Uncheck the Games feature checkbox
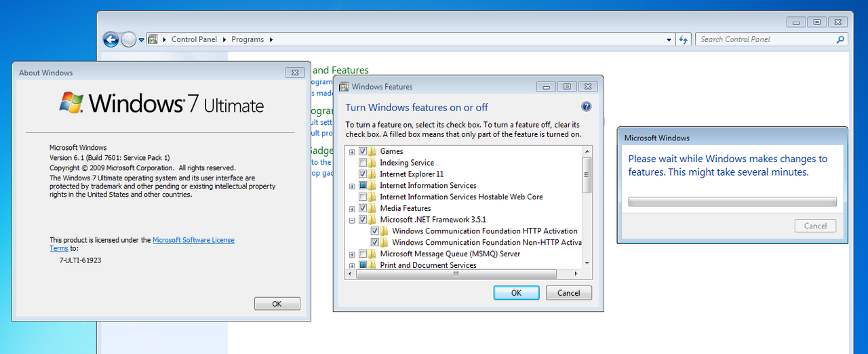The image size is (868, 354). [x=363, y=151]
